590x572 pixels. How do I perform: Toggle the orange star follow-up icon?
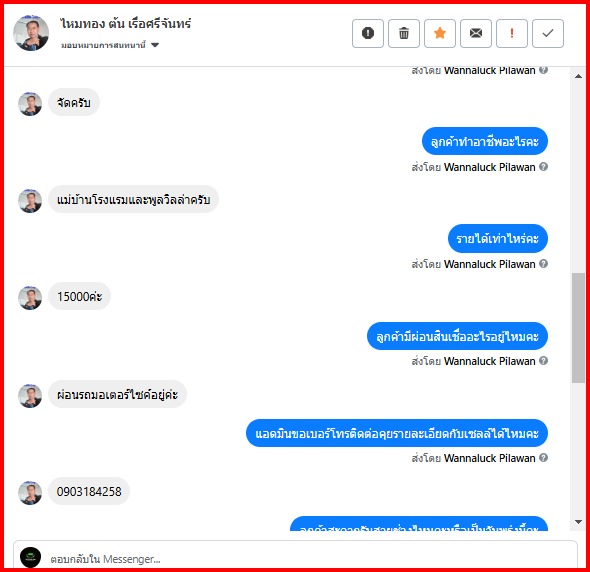pos(440,33)
